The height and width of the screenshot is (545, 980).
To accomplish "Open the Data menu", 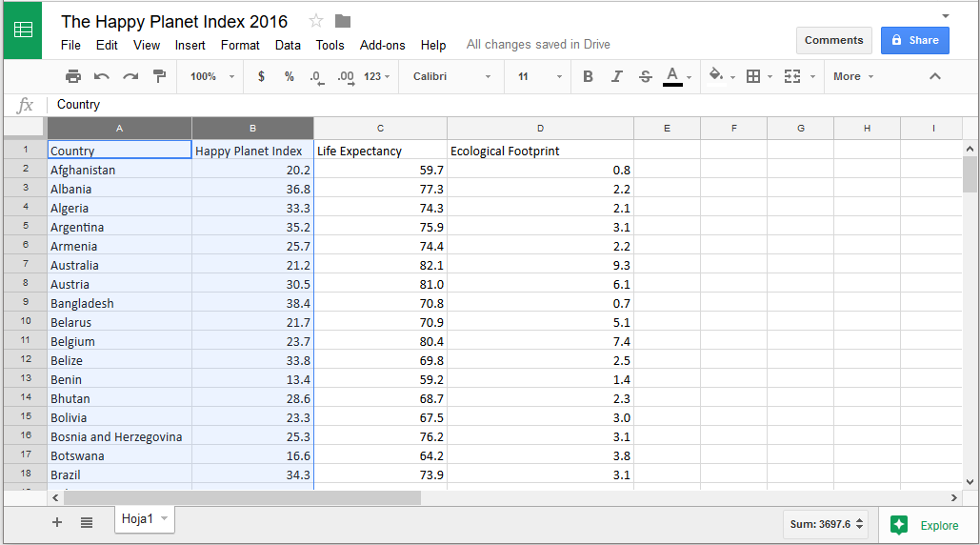I will click(288, 45).
